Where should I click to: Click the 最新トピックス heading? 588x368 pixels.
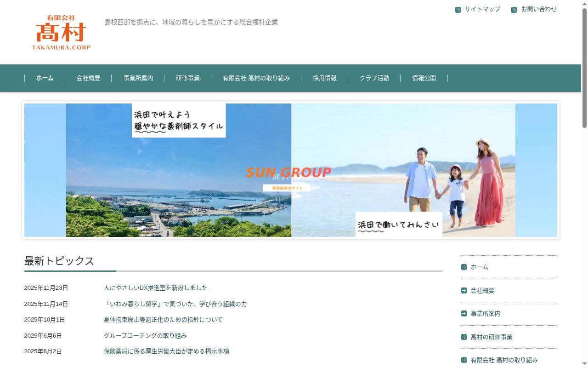59,261
